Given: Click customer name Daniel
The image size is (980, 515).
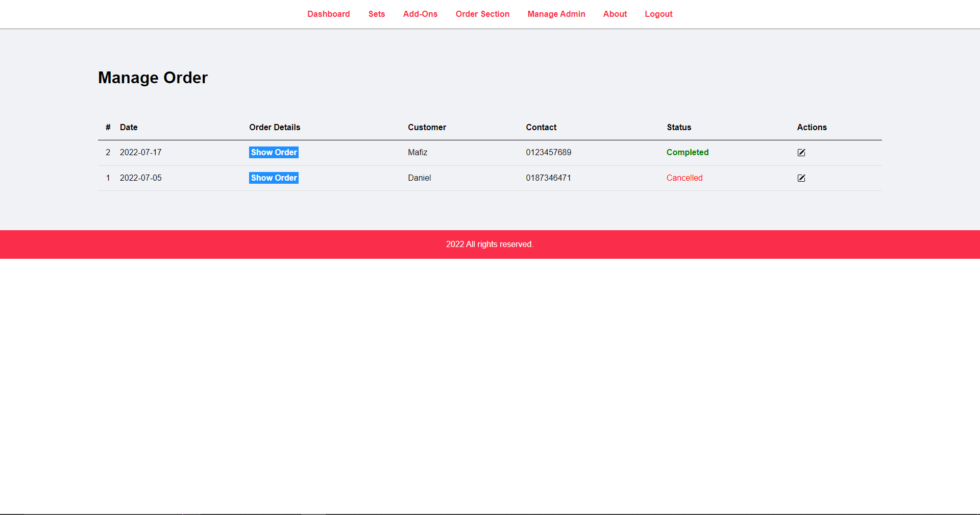Looking at the screenshot, I should [x=420, y=178].
